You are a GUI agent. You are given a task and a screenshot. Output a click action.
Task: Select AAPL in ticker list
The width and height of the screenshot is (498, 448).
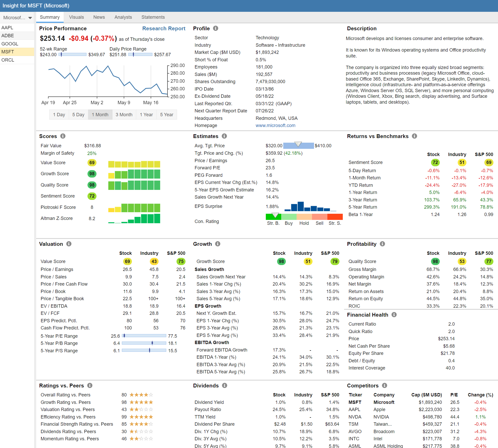point(17,27)
